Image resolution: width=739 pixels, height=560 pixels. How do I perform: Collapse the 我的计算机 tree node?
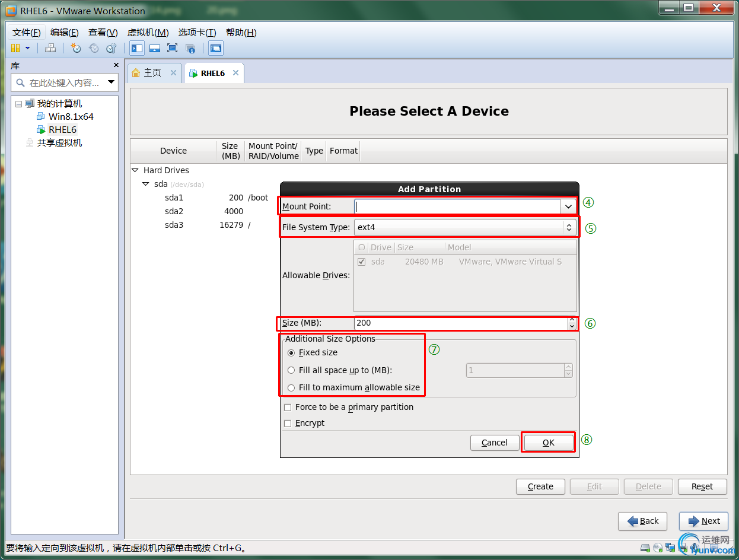click(x=18, y=104)
